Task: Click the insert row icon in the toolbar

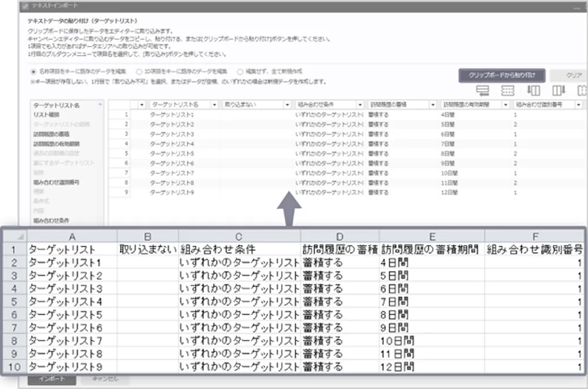Action: click(x=483, y=90)
